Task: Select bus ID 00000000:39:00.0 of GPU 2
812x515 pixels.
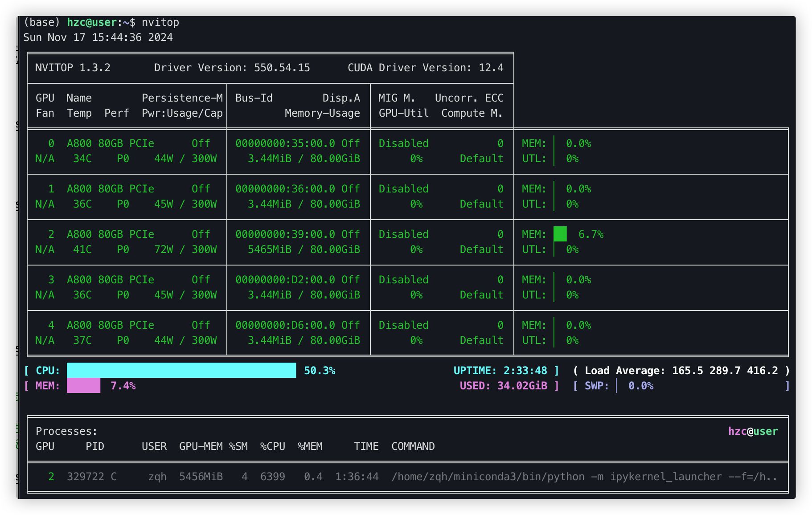Action: [x=285, y=234]
